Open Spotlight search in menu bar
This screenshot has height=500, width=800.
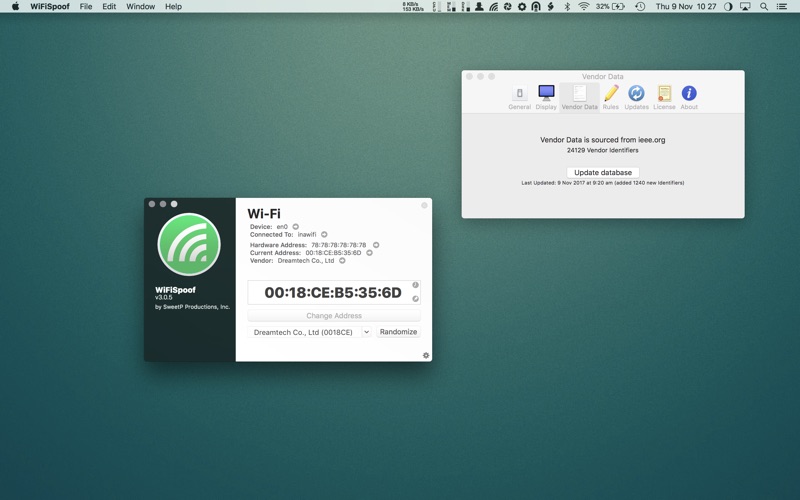click(764, 6)
